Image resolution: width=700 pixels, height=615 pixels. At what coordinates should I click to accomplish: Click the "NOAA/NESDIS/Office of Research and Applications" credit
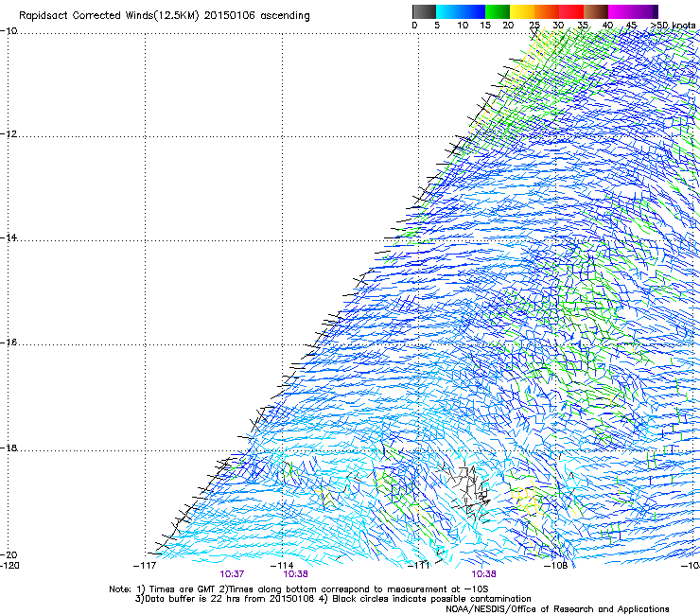click(557, 609)
